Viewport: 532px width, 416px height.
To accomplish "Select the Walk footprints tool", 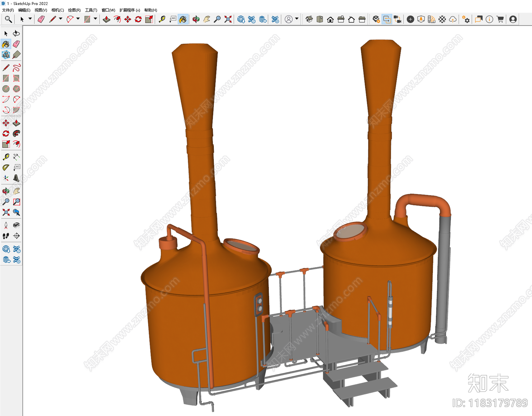I will (6, 236).
